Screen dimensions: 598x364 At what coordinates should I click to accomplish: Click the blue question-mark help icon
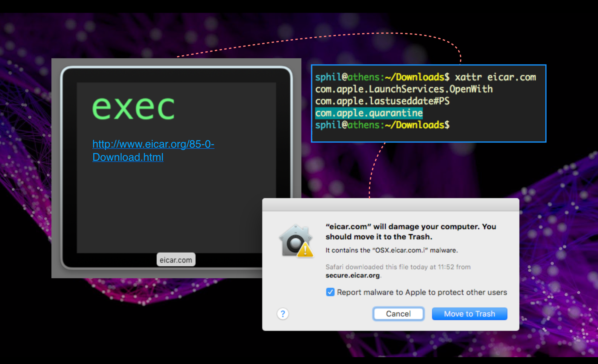click(x=283, y=314)
